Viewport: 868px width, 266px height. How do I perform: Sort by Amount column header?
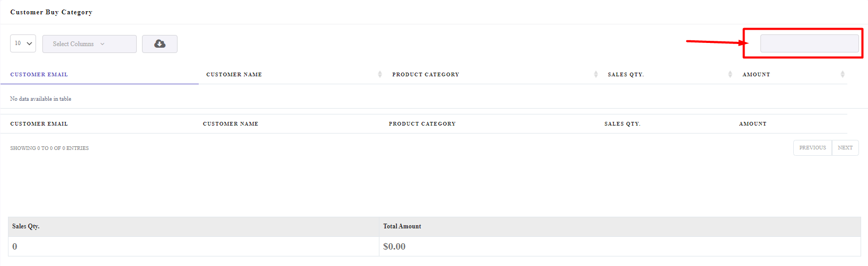756,75
